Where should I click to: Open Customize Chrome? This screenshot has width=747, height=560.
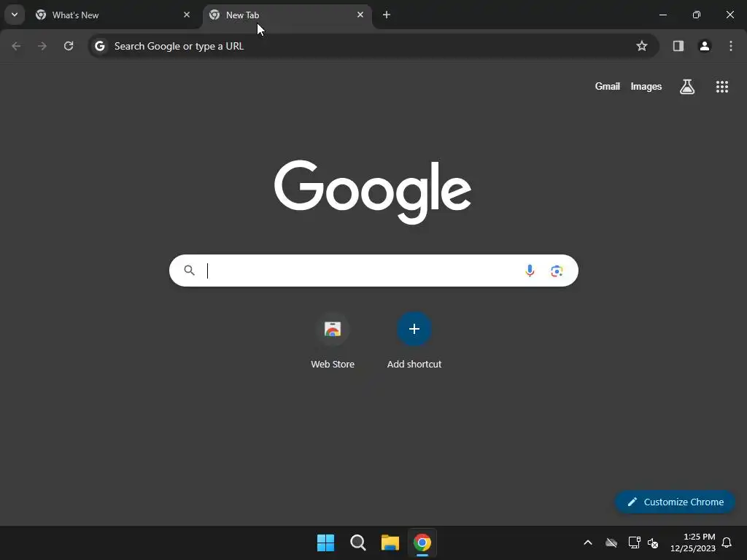(x=675, y=502)
